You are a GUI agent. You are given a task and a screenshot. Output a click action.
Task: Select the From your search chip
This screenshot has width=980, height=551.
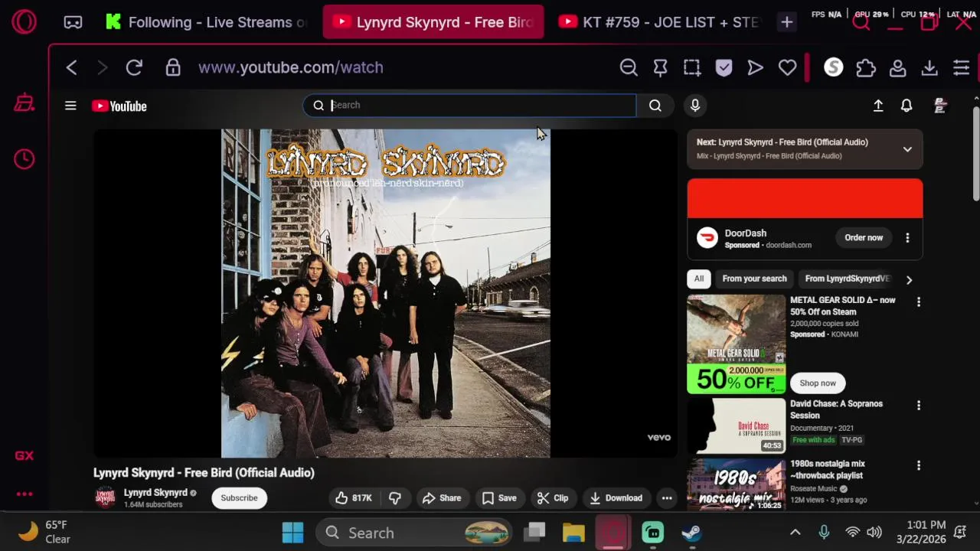pos(754,279)
